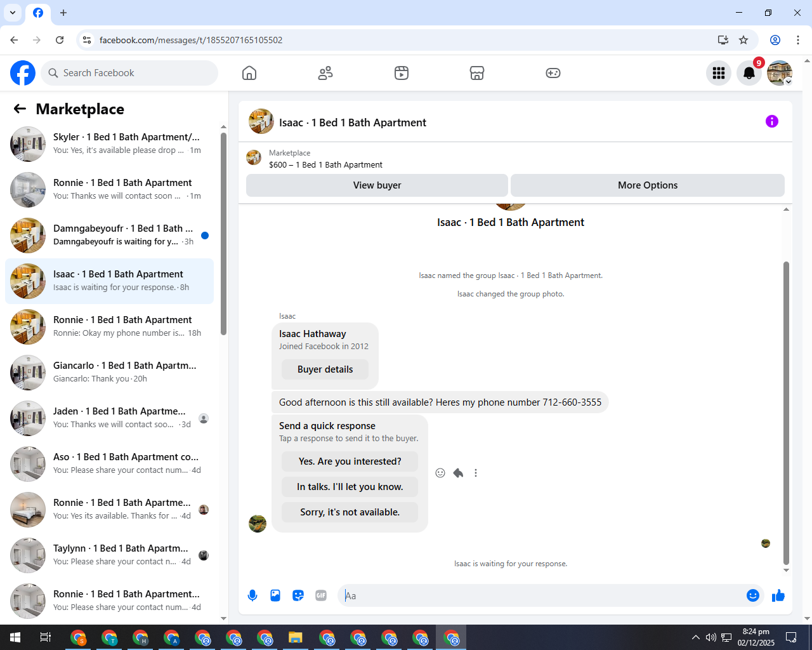Open Windows Start menu

point(15,637)
